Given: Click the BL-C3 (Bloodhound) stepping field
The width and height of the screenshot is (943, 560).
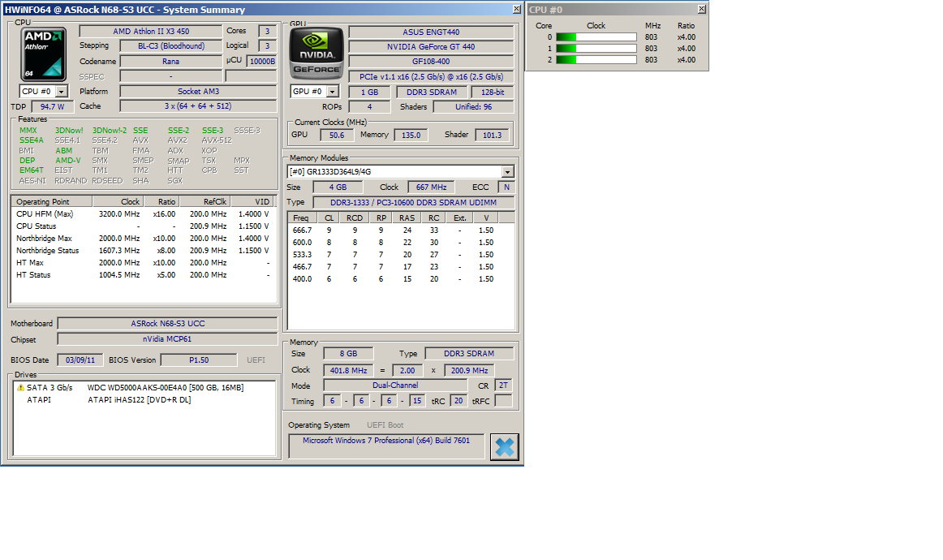Looking at the screenshot, I should click(x=170, y=45).
